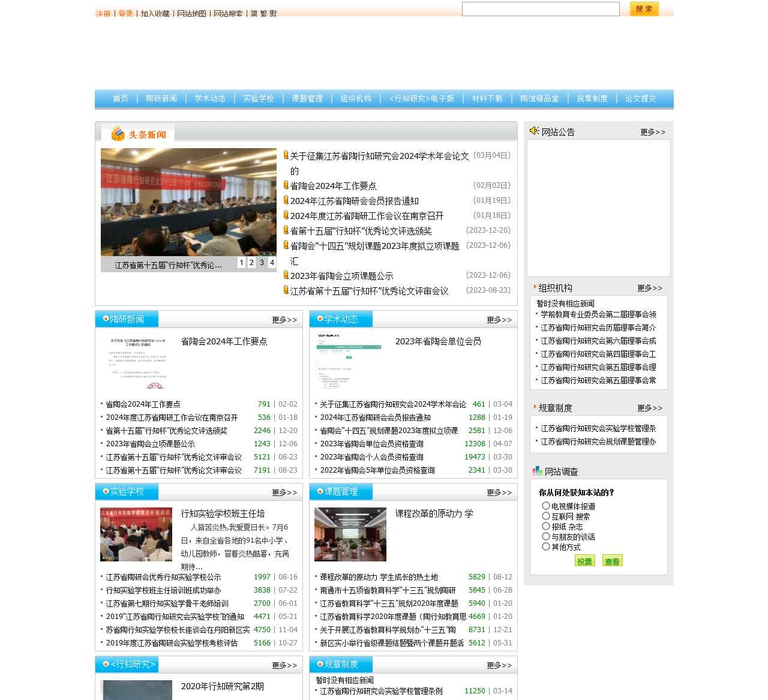Viewport: 768px width, 700px height.
Task: Open the 行知实验学校班主任培 photo thumbnail
Action: click(x=136, y=534)
